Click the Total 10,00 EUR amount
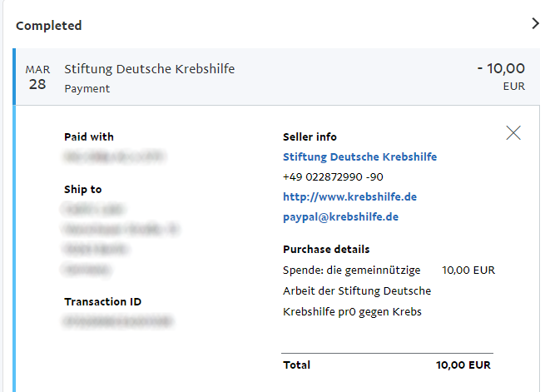Viewport: 545px width, 392px height. 463,365
